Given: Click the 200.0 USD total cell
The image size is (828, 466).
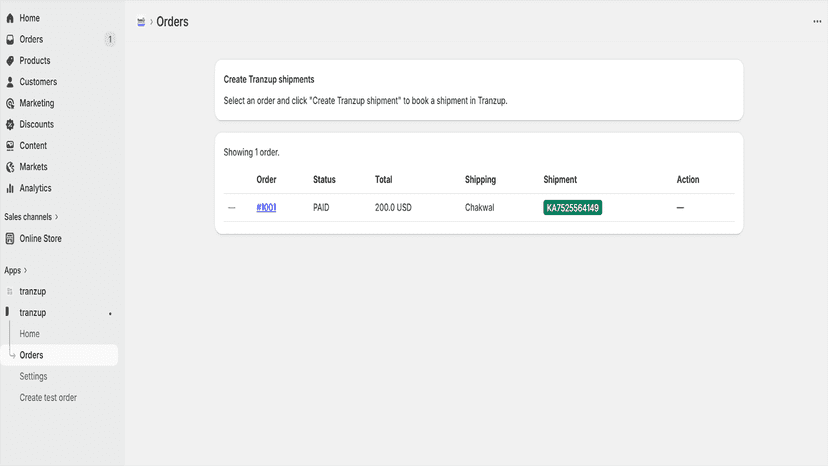Looking at the screenshot, I should [x=393, y=208].
